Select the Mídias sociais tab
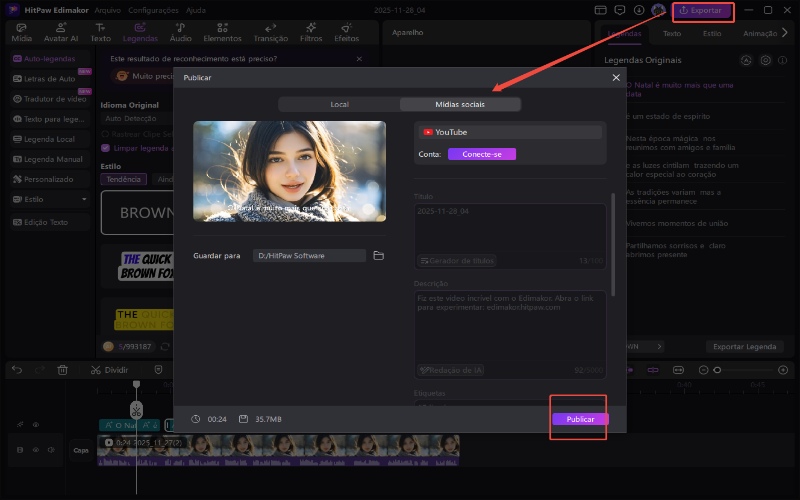 [460, 104]
